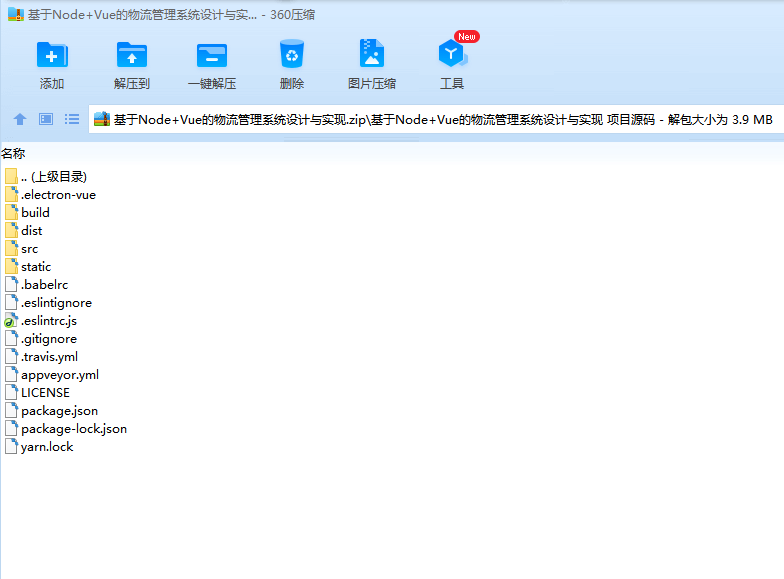Go up one directory with arrow icon
This screenshot has width=784, height=579.
[20, 119]
